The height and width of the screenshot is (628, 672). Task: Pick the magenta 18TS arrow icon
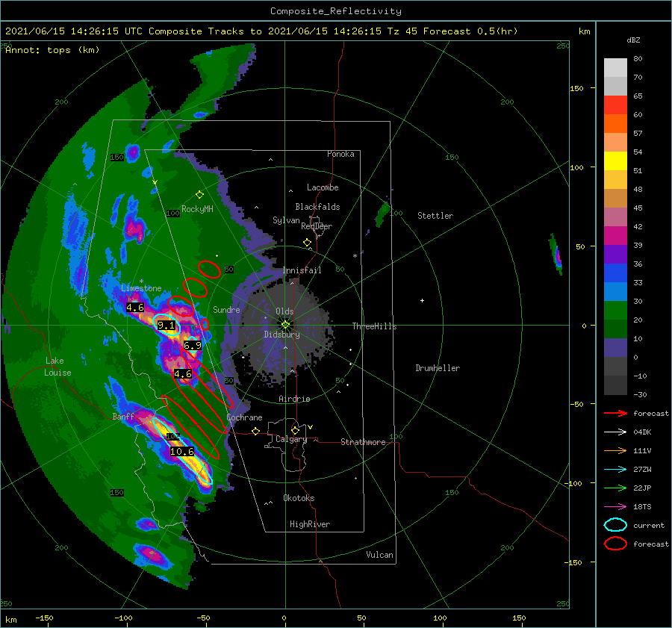tap(615, 507)
